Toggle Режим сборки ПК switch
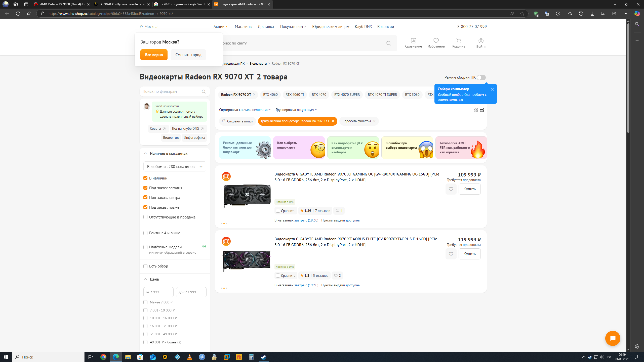Viewport: 644px width, 362px height. [x=481, y=77]
